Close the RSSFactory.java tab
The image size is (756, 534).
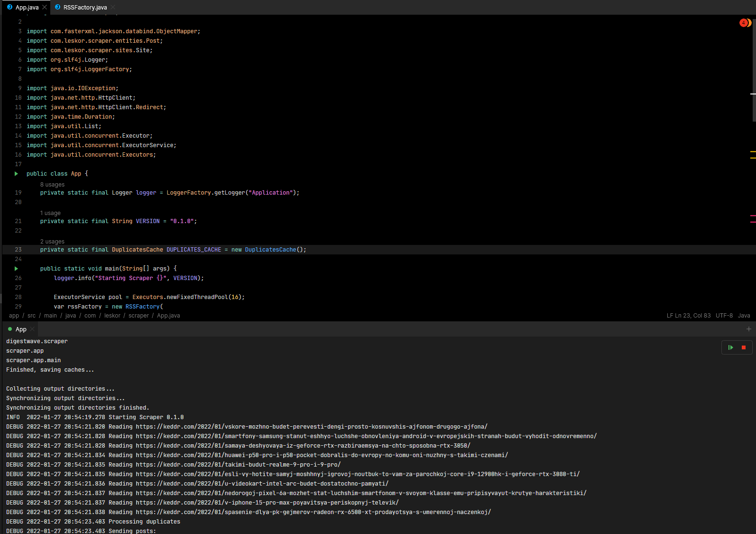click(x=113, y=7)
